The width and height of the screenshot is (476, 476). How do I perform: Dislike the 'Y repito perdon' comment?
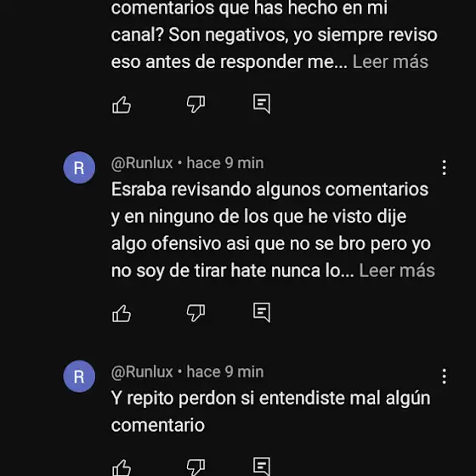[x=195, y=467]
